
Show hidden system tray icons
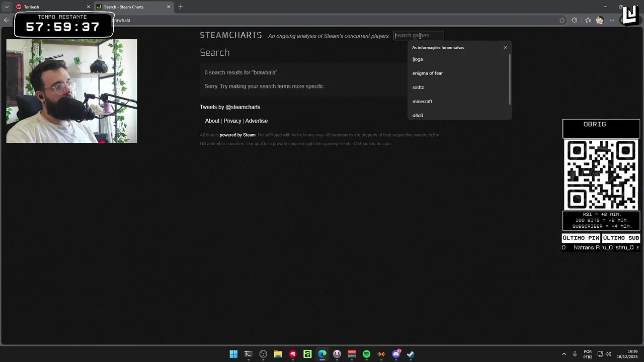pos(564,354)
